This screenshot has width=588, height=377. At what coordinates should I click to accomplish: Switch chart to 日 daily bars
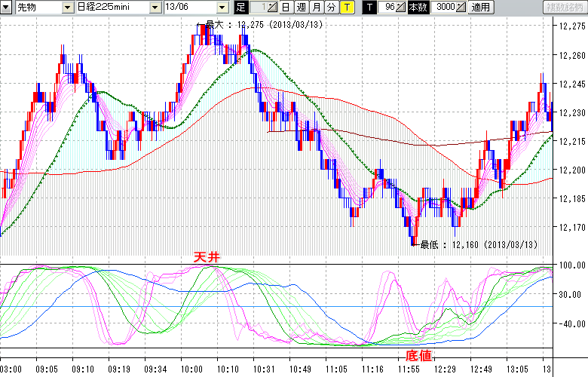coord(286,8)
